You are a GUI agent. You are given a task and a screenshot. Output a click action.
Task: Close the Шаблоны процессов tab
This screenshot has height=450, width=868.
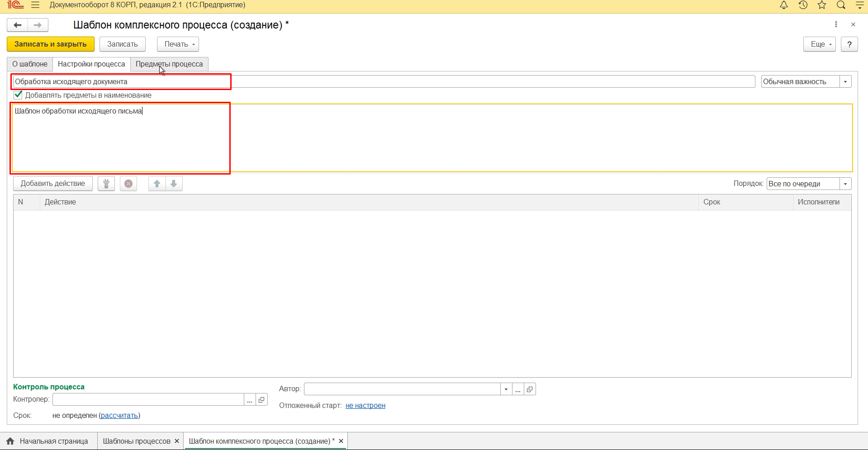pyautogui.click(x=177, y=441)
